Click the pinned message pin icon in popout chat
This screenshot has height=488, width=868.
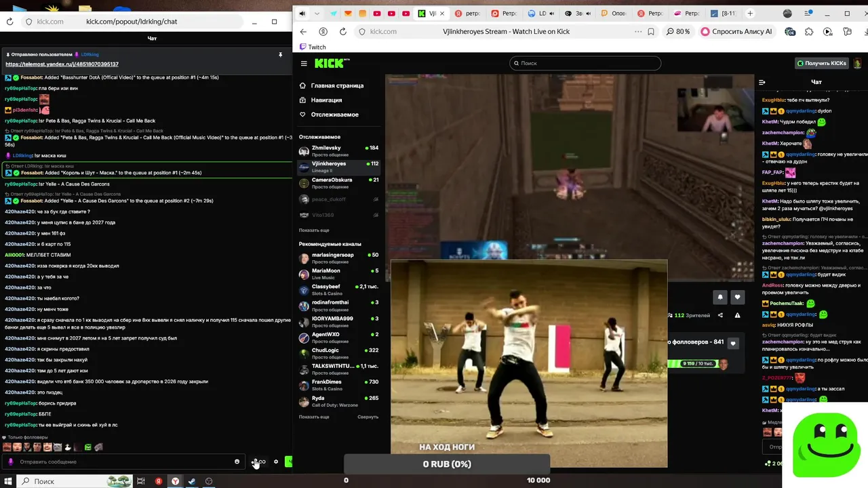(x=280, y=54)
